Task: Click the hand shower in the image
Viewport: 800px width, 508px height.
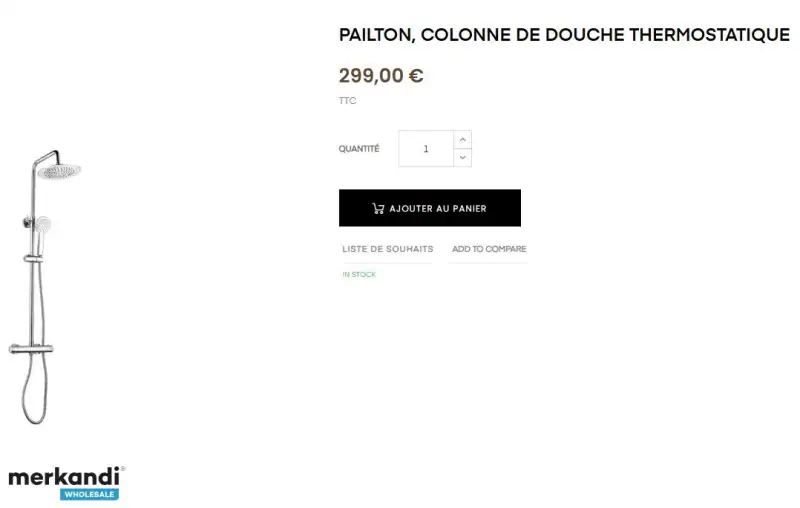Action: point(41,235)
